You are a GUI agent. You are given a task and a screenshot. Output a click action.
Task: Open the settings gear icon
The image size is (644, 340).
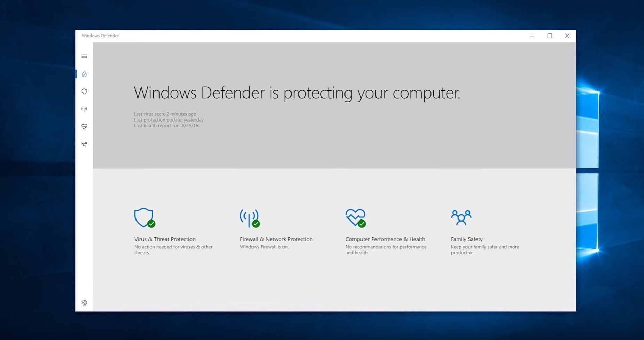[x=84, y=302]
